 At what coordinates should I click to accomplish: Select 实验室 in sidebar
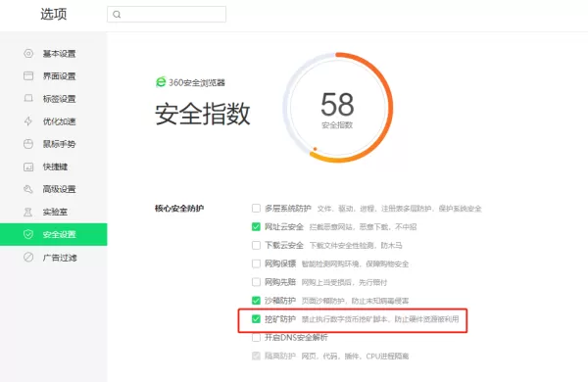pyautogui.click(x=54, y=212)
